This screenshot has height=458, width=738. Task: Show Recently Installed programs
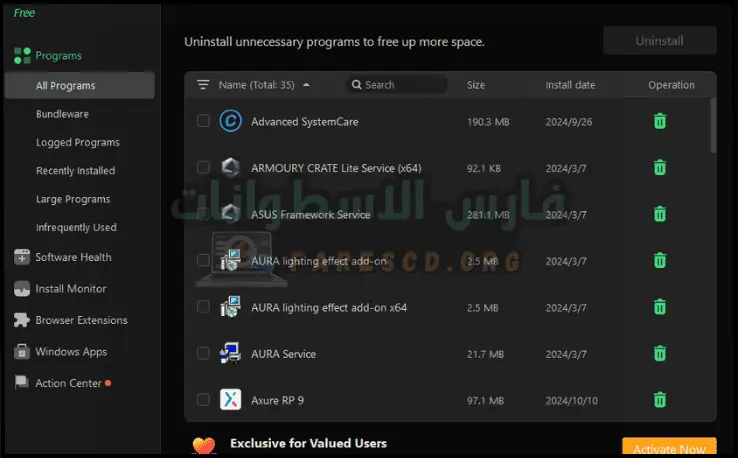tap(75, 170)
